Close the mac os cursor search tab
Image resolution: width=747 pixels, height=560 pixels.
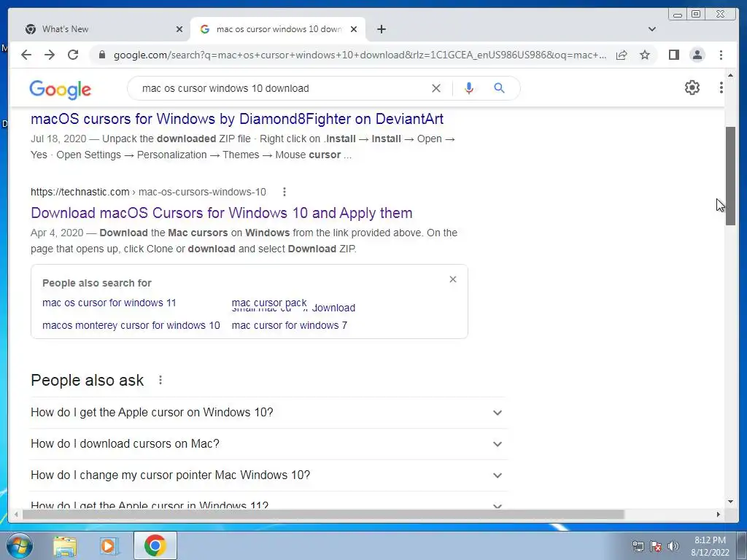click(354, 29)
